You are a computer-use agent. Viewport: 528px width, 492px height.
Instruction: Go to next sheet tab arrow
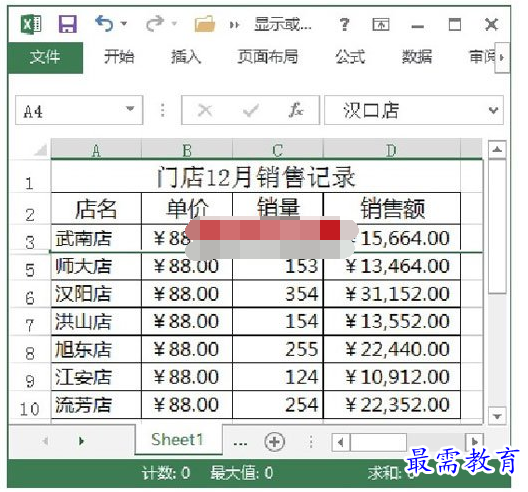coord(81,441)
